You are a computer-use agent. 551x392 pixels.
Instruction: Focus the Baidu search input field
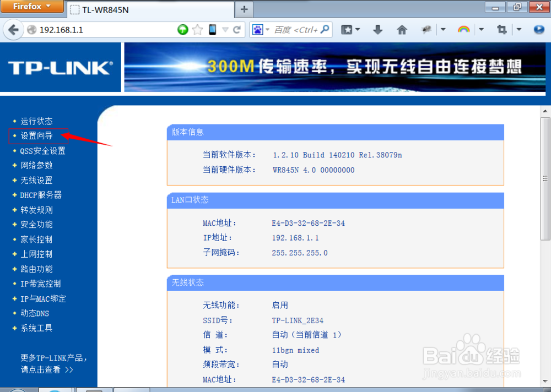tap(296, 30)
